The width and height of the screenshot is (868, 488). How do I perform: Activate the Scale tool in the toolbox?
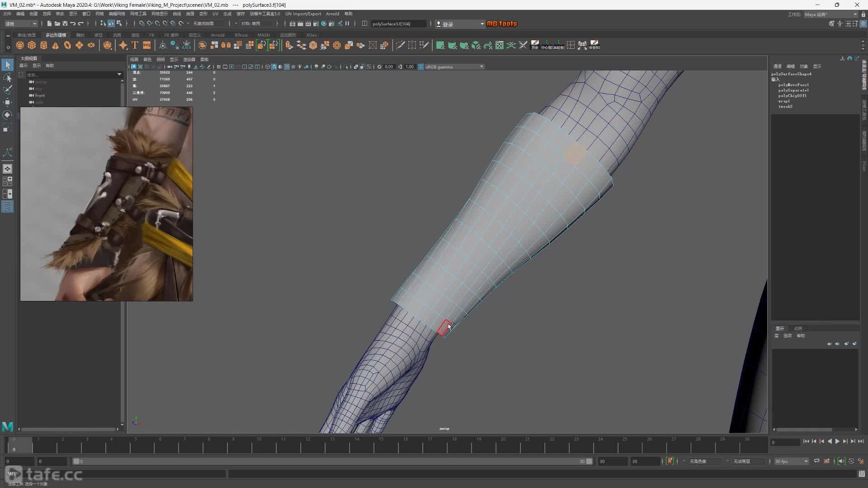[7, 128]
